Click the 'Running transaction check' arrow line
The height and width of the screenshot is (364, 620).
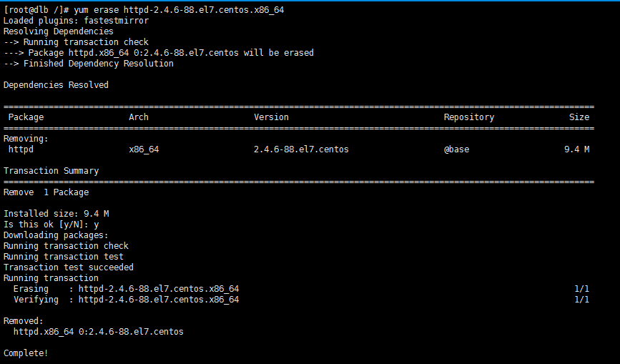(x=77, y=42)
